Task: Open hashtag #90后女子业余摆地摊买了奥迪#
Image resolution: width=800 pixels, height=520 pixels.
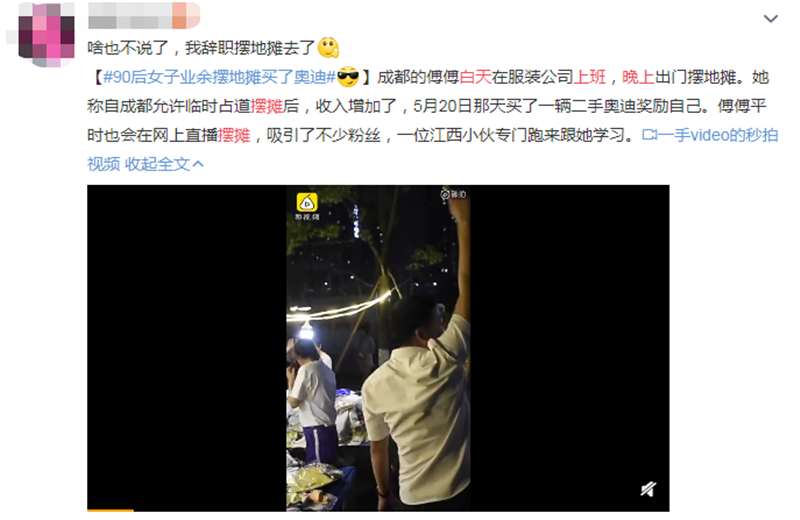Action: pyautogui.click(x=219, y=77)
